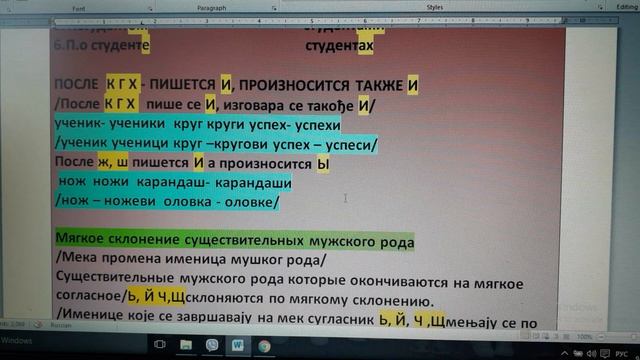Click the text 'Б.П.о студенте'

pos(102,44)
